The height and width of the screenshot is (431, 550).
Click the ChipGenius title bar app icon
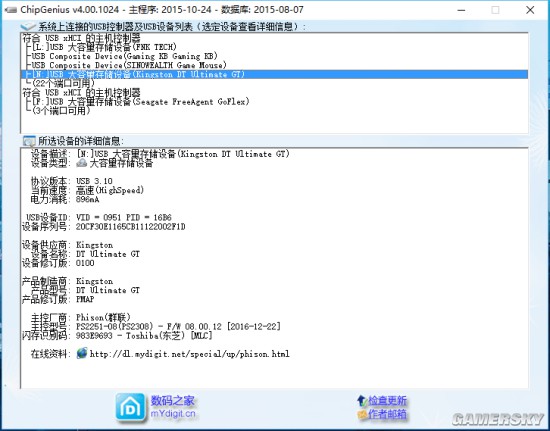(x=11, y=9)
